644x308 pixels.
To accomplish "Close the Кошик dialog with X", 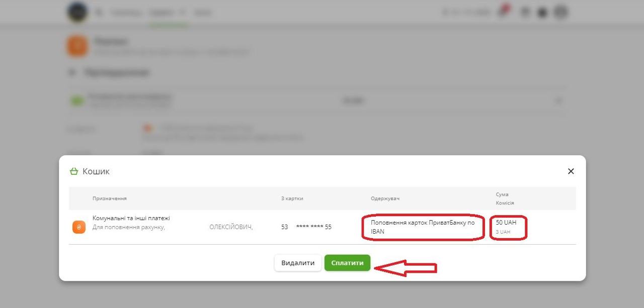I will [x=571, y=171].
